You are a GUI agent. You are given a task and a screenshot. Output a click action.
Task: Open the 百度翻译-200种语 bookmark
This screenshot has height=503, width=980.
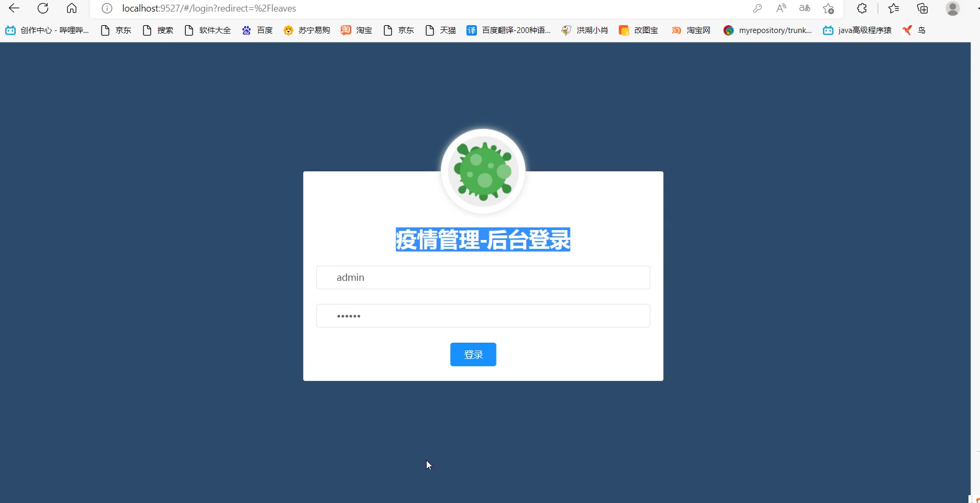pyautogui.click(x=509, y=30)
